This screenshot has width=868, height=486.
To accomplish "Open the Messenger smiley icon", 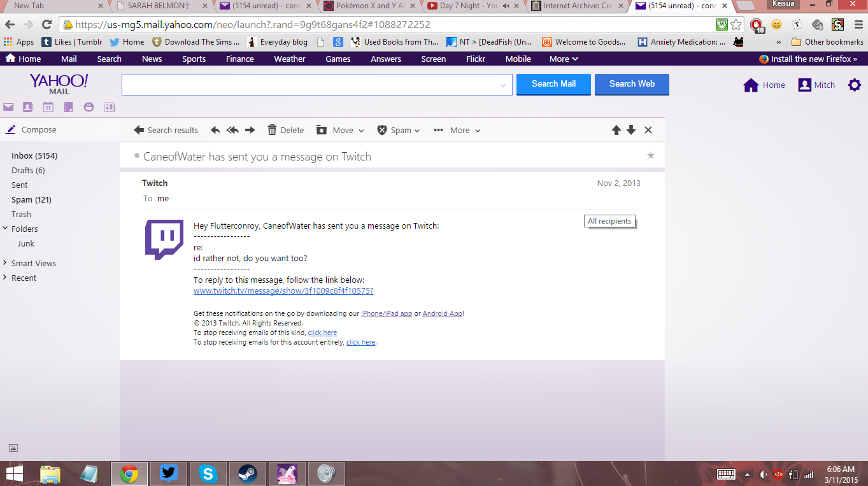I will [89, 107].
